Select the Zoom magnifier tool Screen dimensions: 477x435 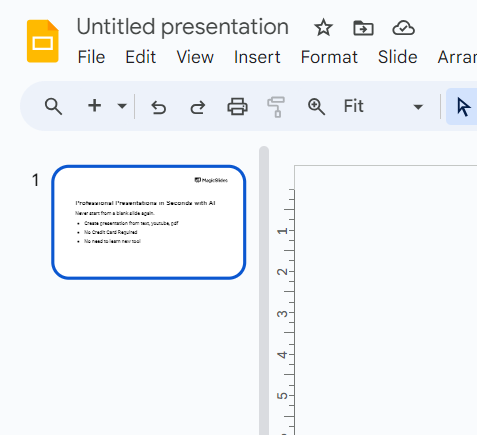316,107
